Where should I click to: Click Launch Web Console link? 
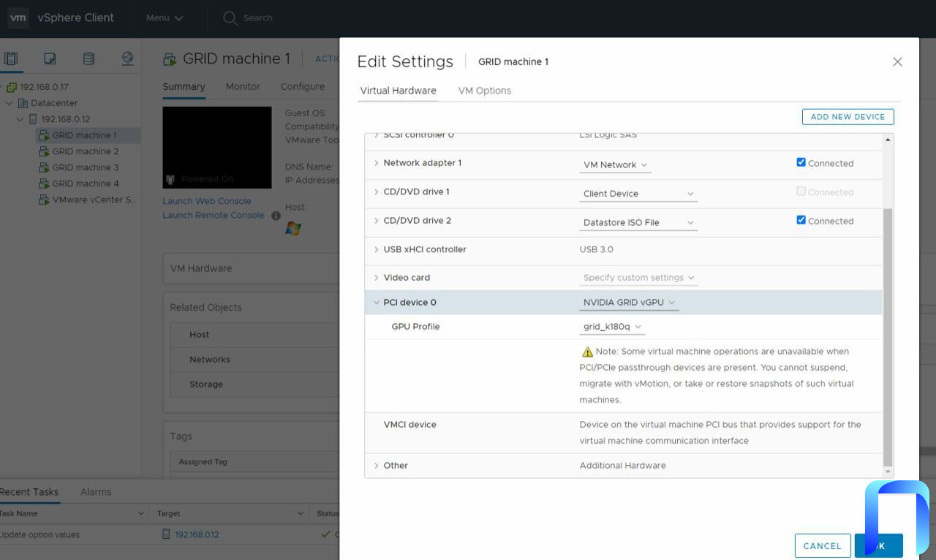[x=207, y=201]
